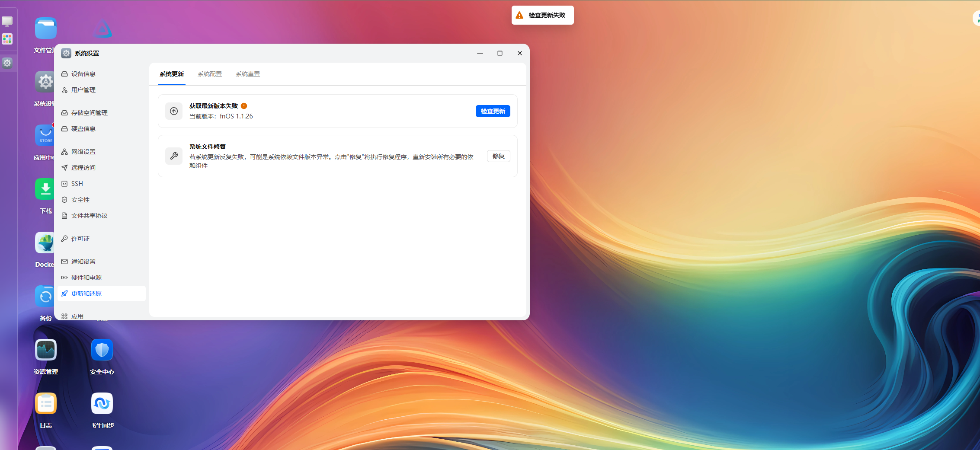Screen dimensions: 980x450
Task: Click the 系统文件修复 heading
Action: [208, 147]
